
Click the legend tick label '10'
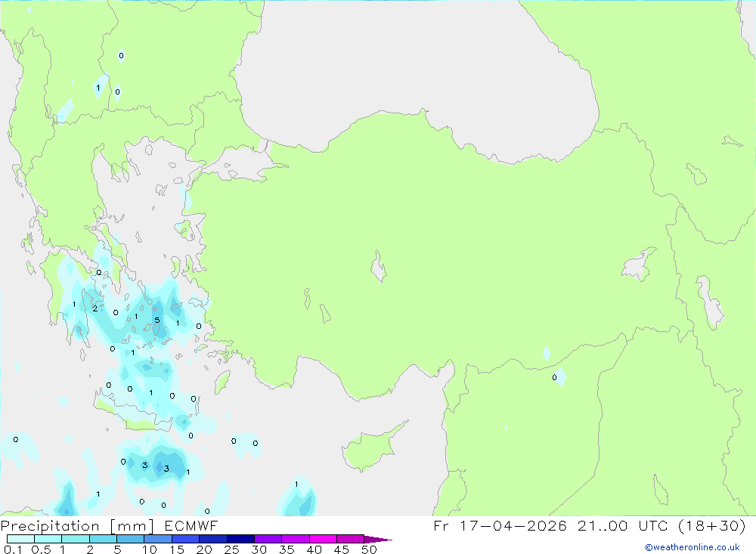click(x=150, y=549)
